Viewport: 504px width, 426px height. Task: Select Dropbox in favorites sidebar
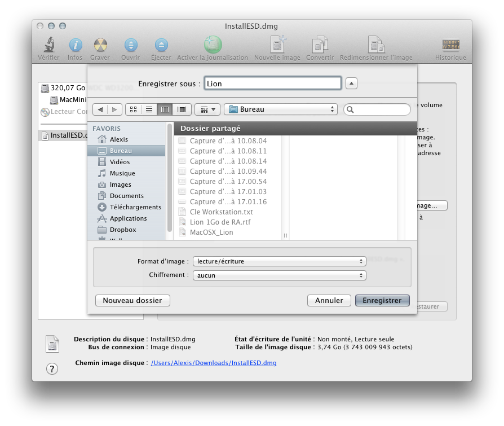tap(126, 230)
